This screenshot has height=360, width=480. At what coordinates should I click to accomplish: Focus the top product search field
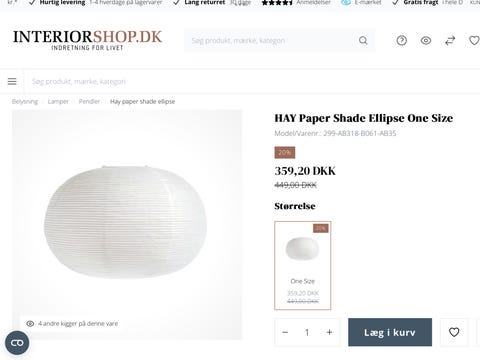pyautogui.click(x=270, y=41)
